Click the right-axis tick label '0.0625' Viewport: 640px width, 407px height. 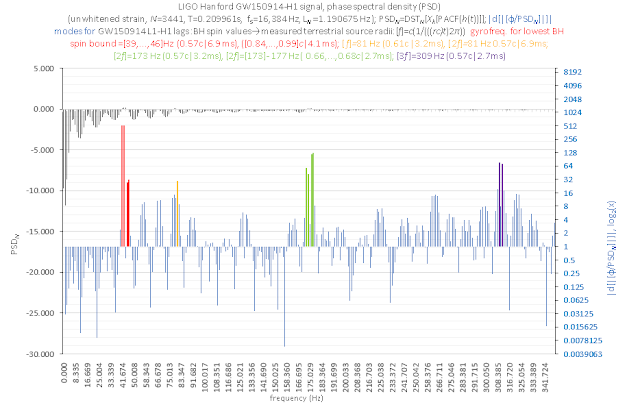click(576, 300)
